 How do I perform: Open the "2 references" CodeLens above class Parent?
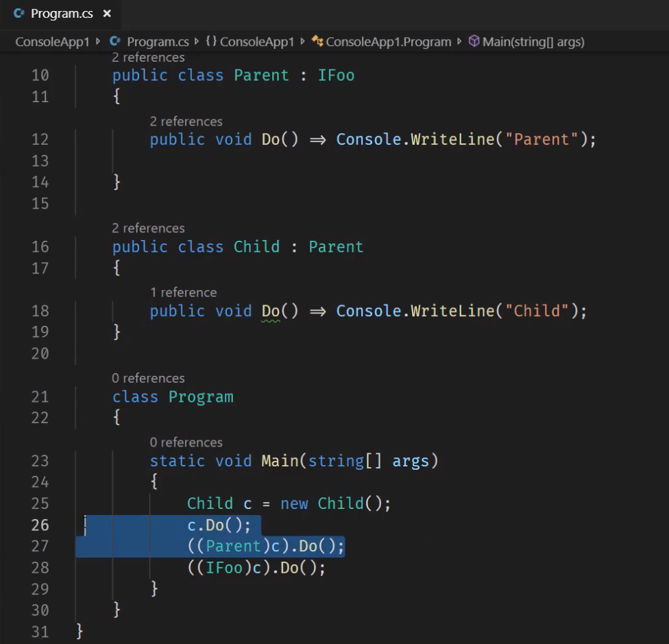pyautogui.click(x=148, y=58)
